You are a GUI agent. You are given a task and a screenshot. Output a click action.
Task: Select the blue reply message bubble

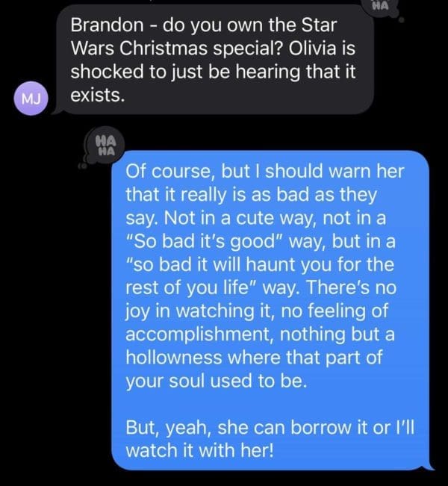click(271, 310)
